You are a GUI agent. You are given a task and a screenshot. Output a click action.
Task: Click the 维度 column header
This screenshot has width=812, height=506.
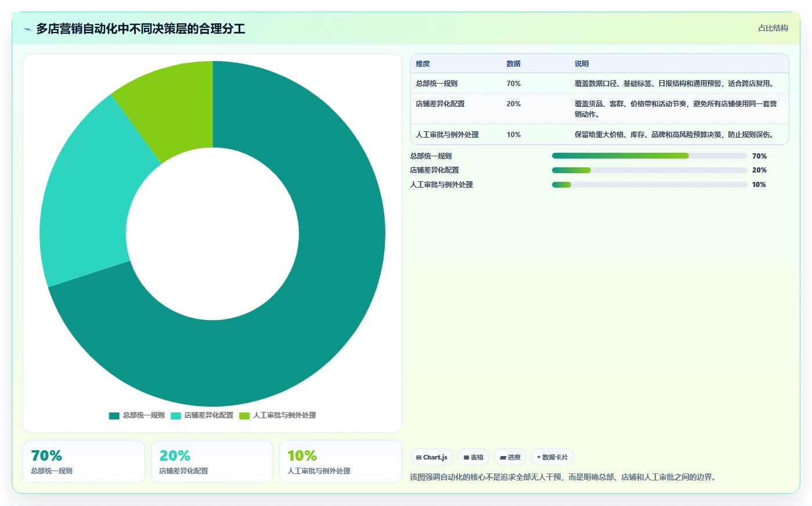point(423,64)
